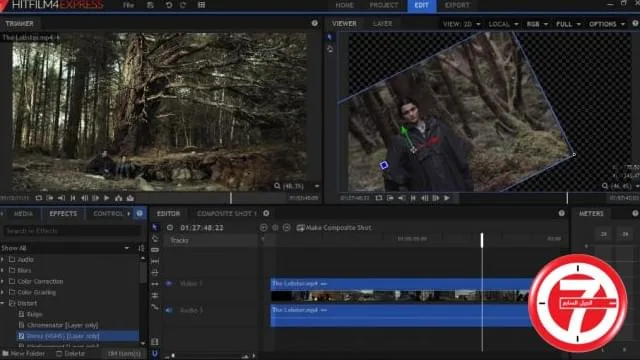Step back one frame in the Trimmer

84,198
